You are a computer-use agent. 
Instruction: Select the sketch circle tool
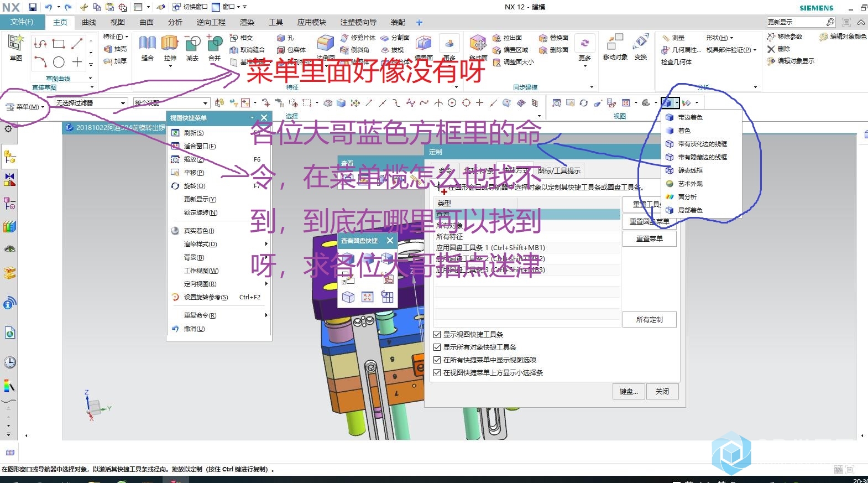click(59, 62)
